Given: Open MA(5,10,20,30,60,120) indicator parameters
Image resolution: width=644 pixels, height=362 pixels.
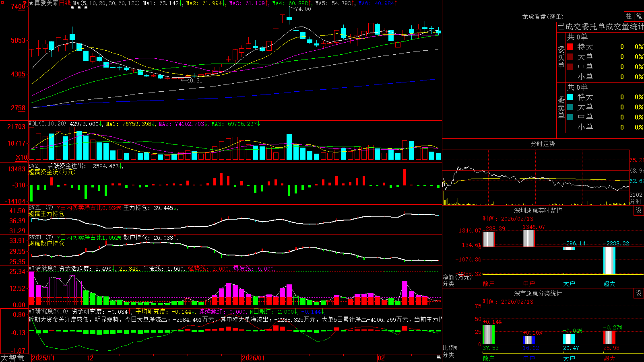Looking at the screenshot, I should pos(107,3).
